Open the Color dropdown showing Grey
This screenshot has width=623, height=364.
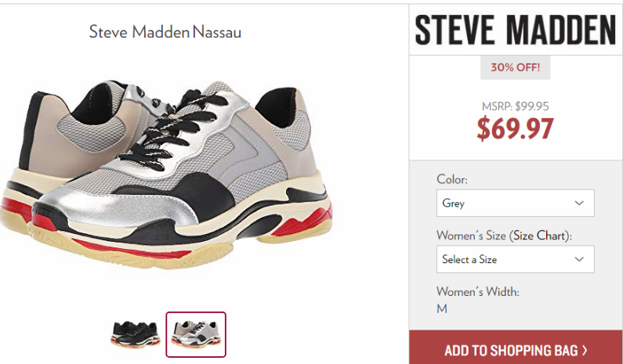point(516,204)
